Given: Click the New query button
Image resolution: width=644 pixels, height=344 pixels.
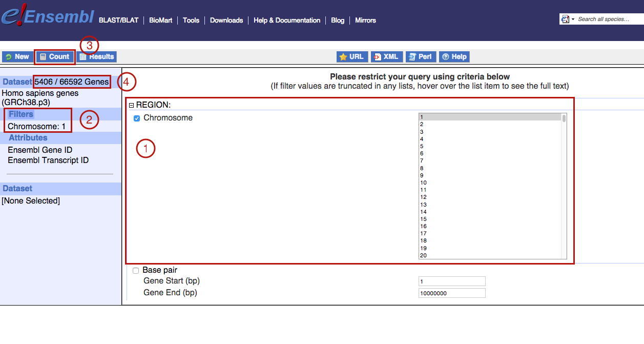Looking at the screenshot, I should [17, 57].
